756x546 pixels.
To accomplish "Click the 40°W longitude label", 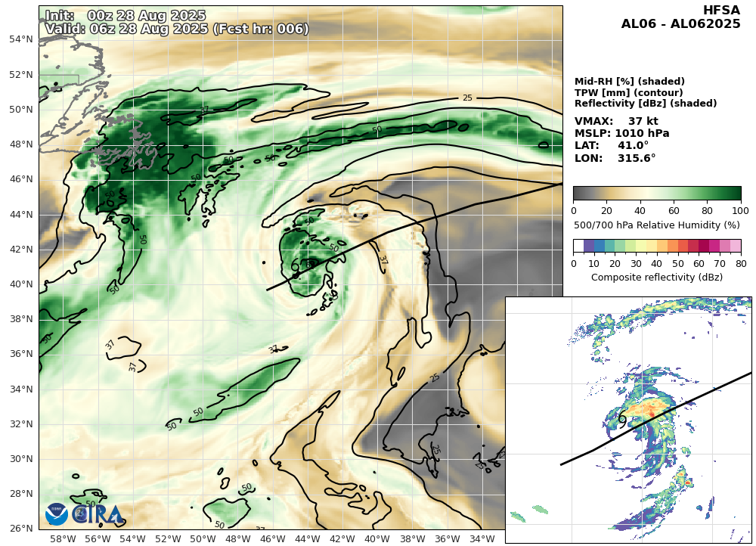I will pos(377,538).
